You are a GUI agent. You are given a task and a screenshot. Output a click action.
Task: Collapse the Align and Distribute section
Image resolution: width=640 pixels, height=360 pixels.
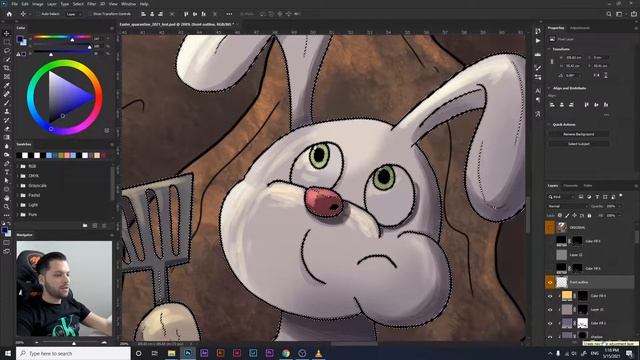click(549, 88)
